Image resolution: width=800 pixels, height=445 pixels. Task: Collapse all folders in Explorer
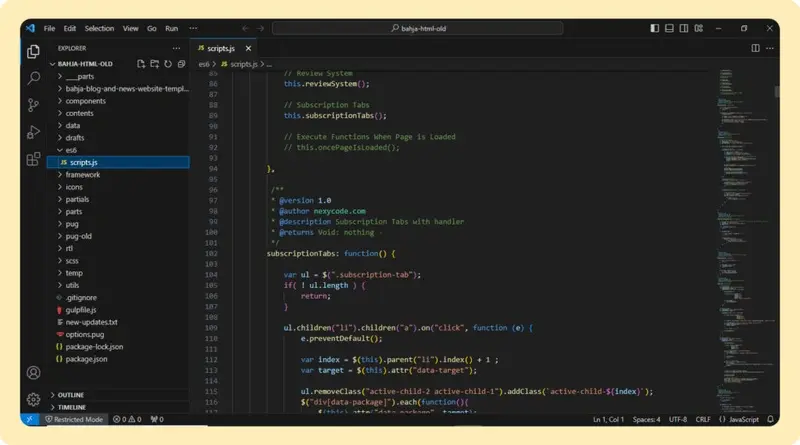pyautogui.click(x=181, y=64)
